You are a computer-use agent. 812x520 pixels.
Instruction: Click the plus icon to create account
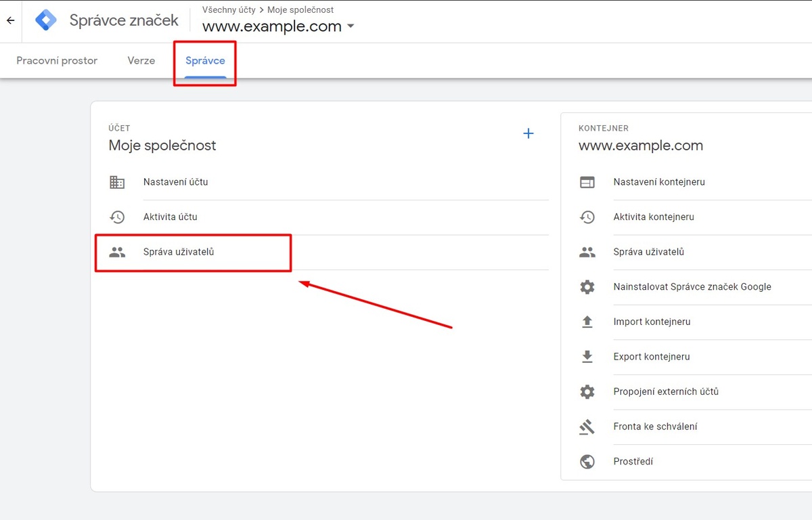528,133
